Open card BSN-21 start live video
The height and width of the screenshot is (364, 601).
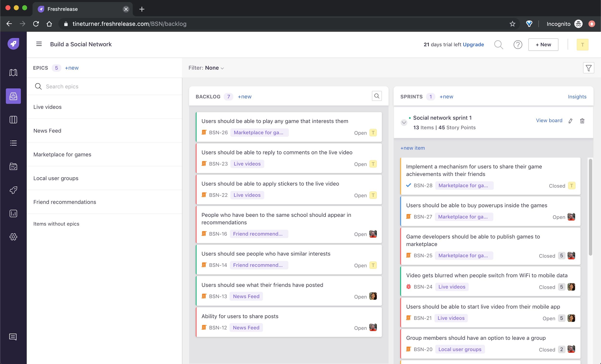tap(490, 312)
